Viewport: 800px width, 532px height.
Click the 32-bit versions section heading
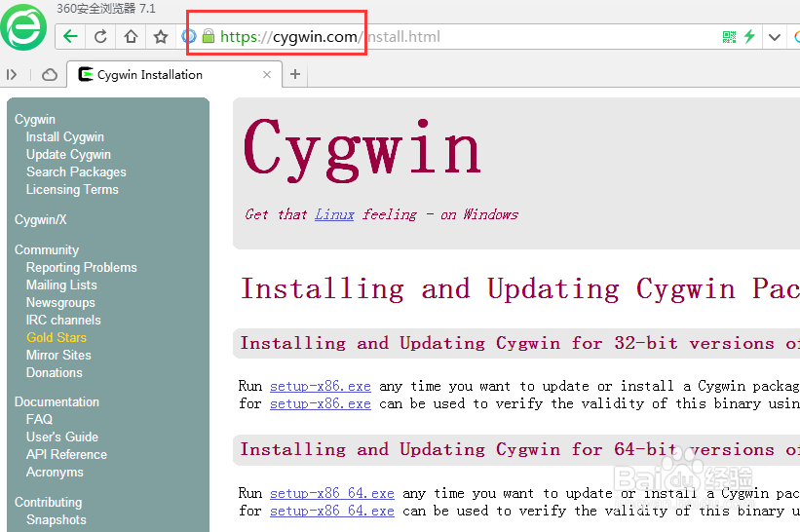pos(520,343)
